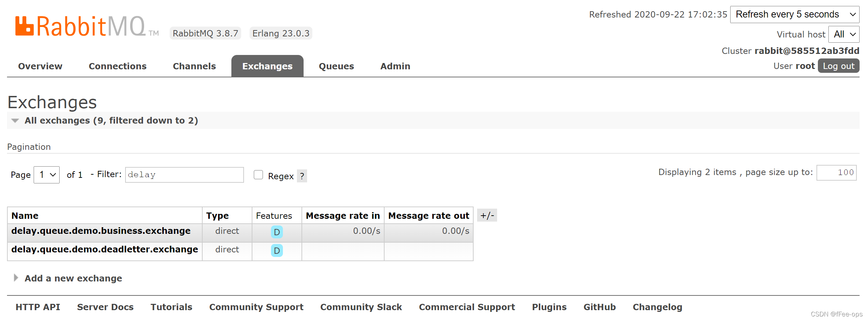Sort exchanges by Type column
The width and height of the screenshot is (868, 321).
(217, 216)
